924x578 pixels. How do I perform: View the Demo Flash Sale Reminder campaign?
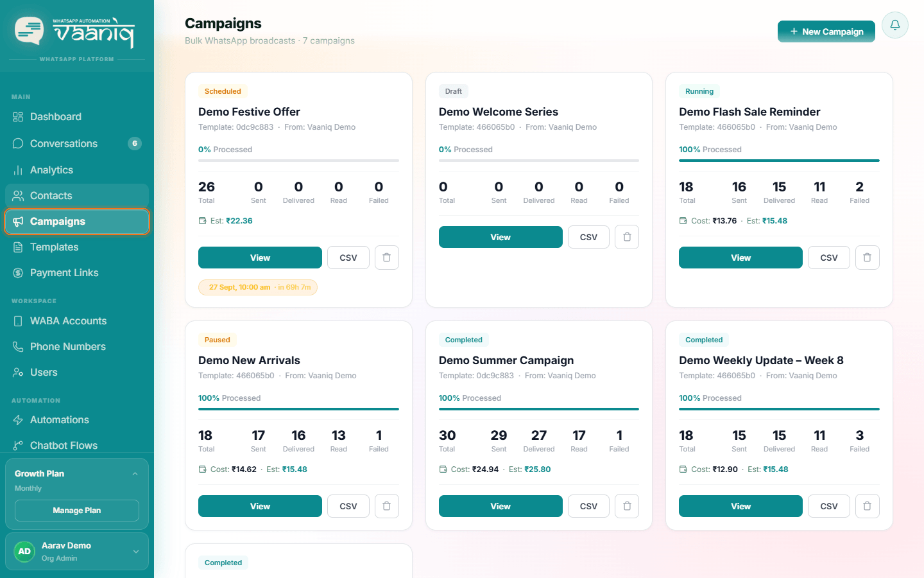click(740, 258)
